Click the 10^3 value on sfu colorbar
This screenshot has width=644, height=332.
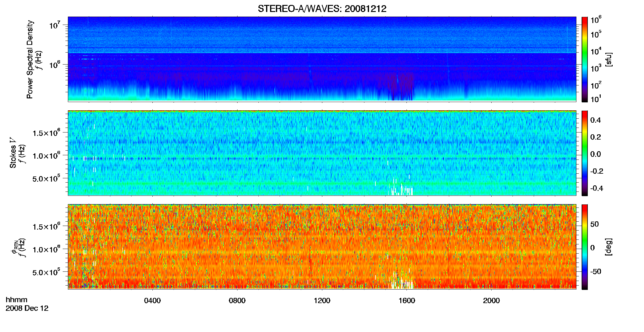click(596, 68)
